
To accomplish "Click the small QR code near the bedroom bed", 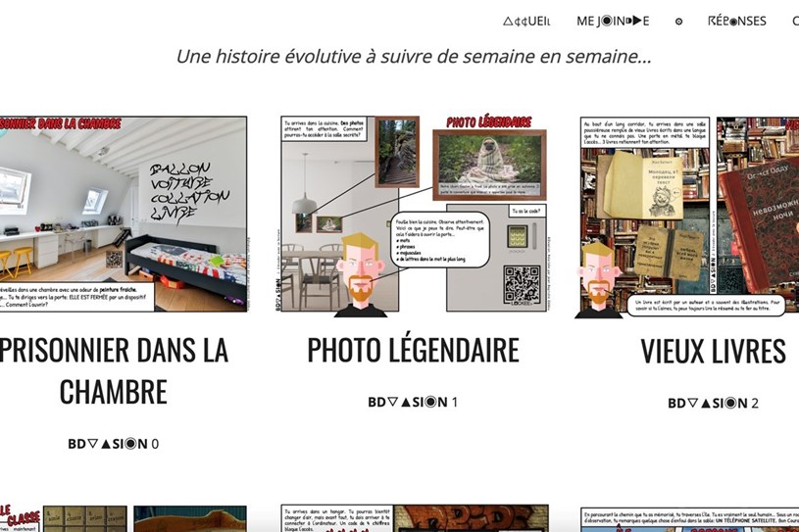I will coord(114,259).
